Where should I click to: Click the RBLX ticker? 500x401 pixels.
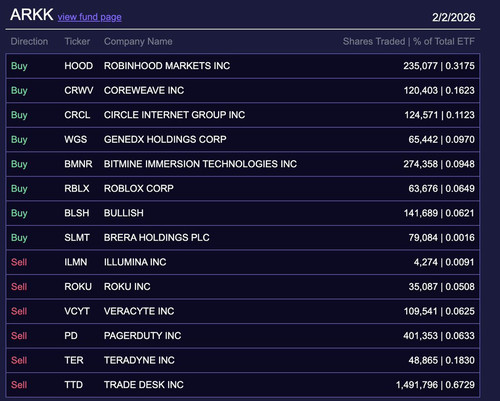click(x=77, y=188)
